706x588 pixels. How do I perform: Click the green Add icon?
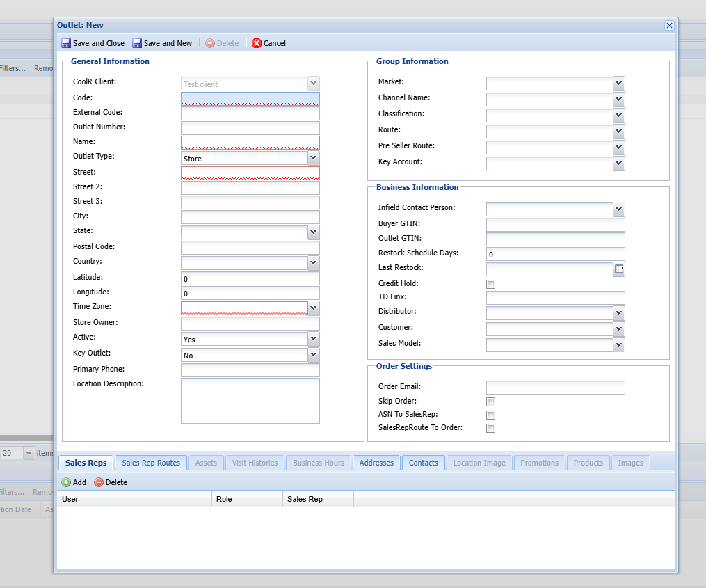[66, 482]
